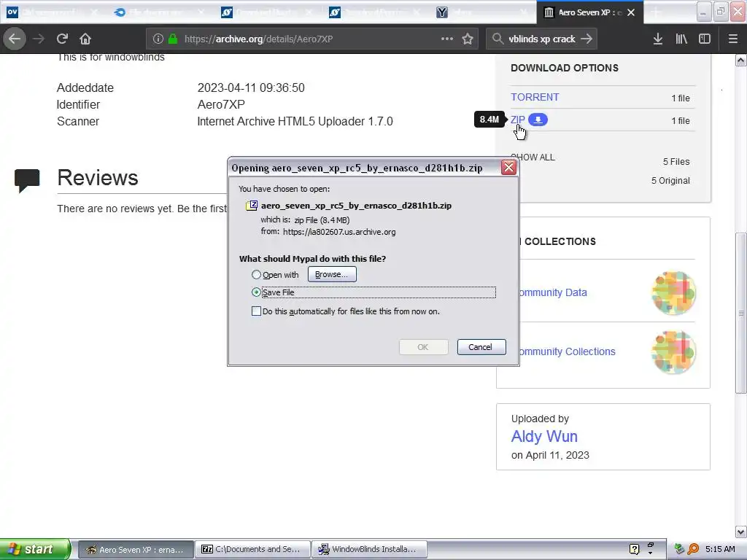Toggle the sidebar toolbar icon
The width and height of the screenshot is (747, 560).
[705, 39]
